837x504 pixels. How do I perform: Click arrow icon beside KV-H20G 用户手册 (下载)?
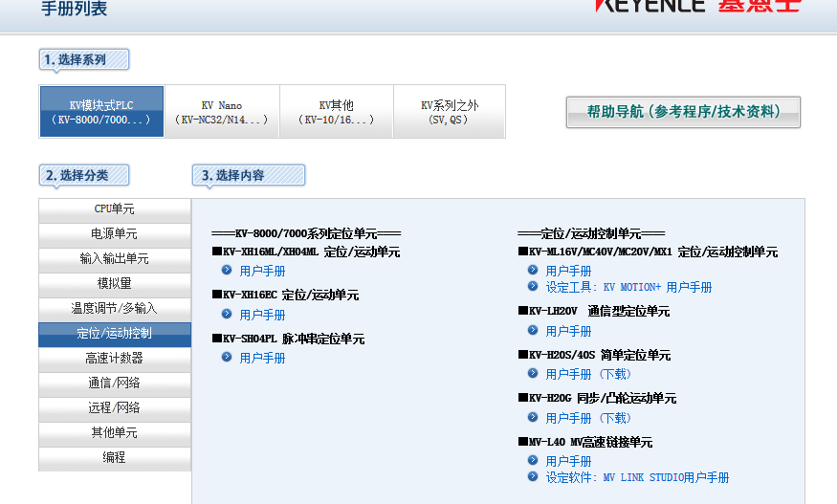[533, 417]
